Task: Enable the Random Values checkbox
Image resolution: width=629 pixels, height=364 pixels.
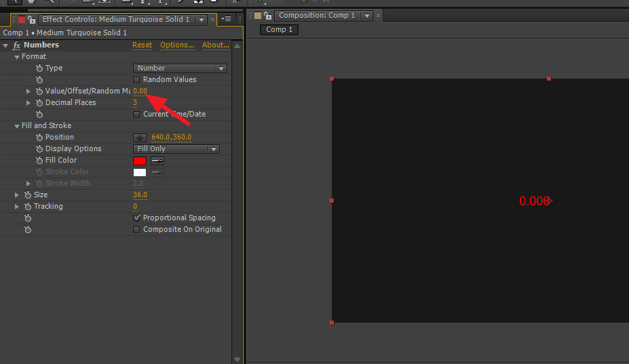Action: (137, 80)
